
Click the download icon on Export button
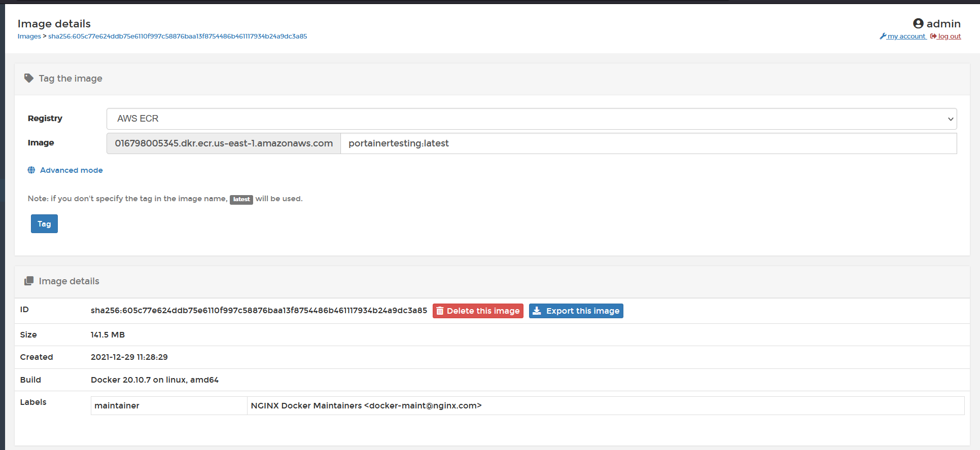click(x=537, y=311)
